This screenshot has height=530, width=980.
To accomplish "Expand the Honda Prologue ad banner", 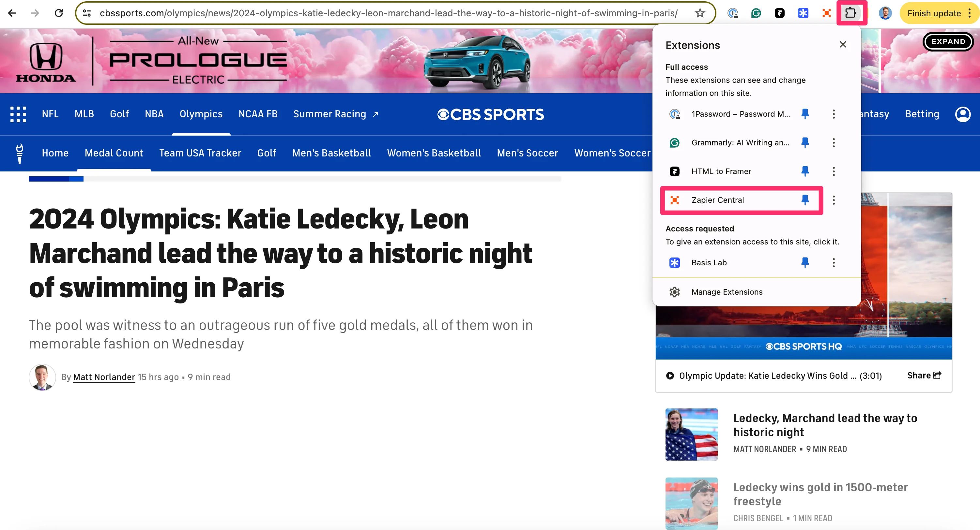I will click(x=948, y=41).
